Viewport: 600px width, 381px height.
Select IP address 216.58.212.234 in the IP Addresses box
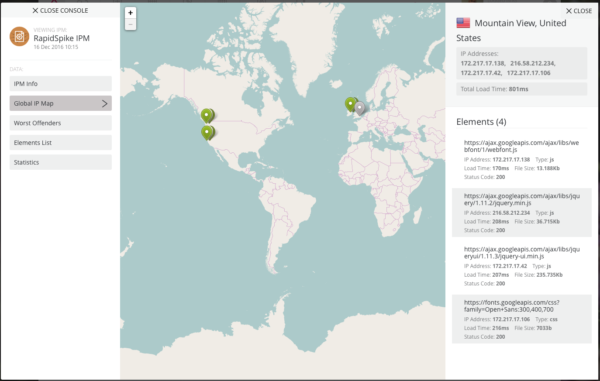coord(532,63)
